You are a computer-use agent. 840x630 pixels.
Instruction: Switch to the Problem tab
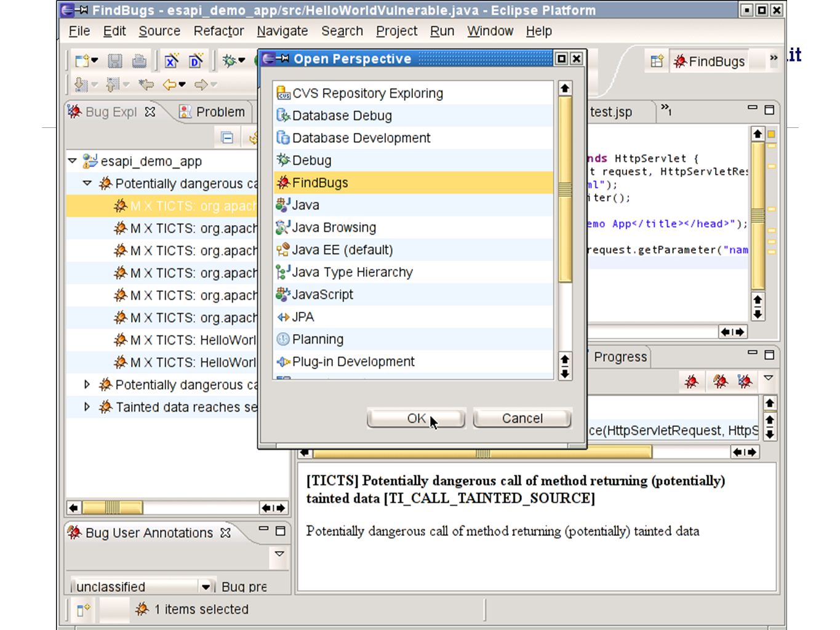pos(212,112)
